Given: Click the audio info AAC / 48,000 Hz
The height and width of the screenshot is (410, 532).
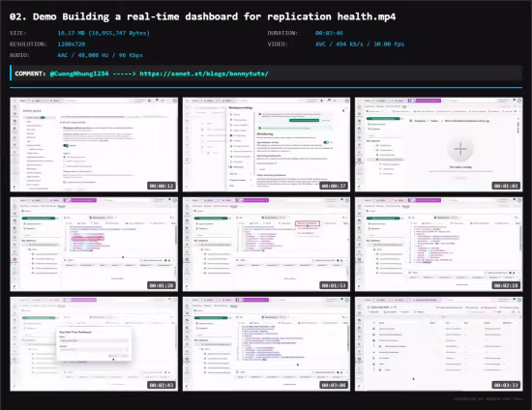Looking at the screenshot, I should tap(100, 55).
